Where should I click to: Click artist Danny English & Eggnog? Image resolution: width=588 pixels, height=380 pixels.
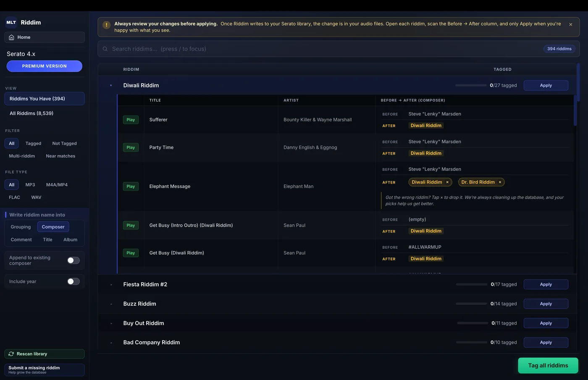[x=310, y=147]
